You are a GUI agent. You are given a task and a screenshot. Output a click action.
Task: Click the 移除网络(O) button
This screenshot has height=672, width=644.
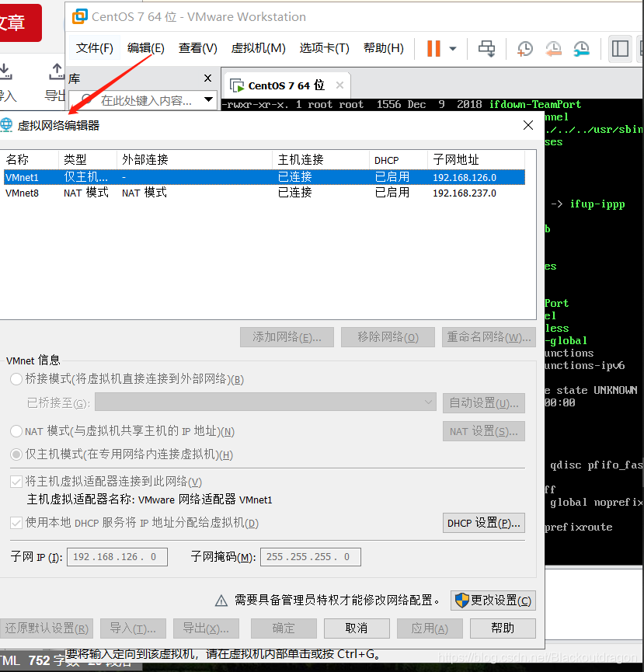[x=388, y=337]
